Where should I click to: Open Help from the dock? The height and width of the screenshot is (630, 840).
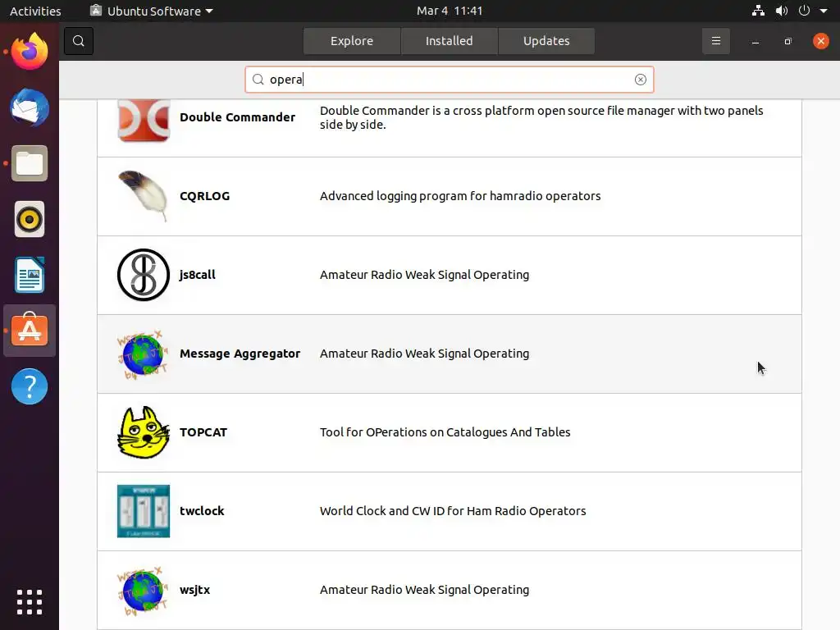(x=30, y=386)
